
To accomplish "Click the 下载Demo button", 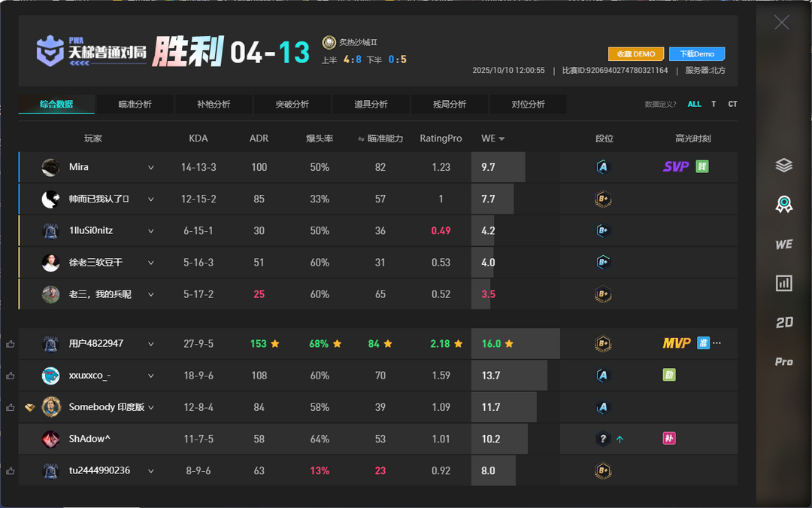I will (696, 54).
